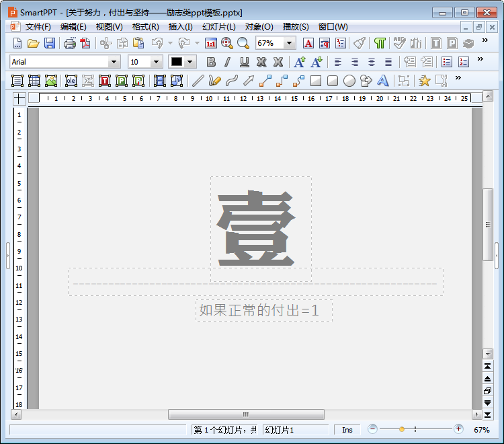The width and height of the screenshot is (504, 444).
Task: Expand the redo history arrow
Action: [x=197, y=43]
